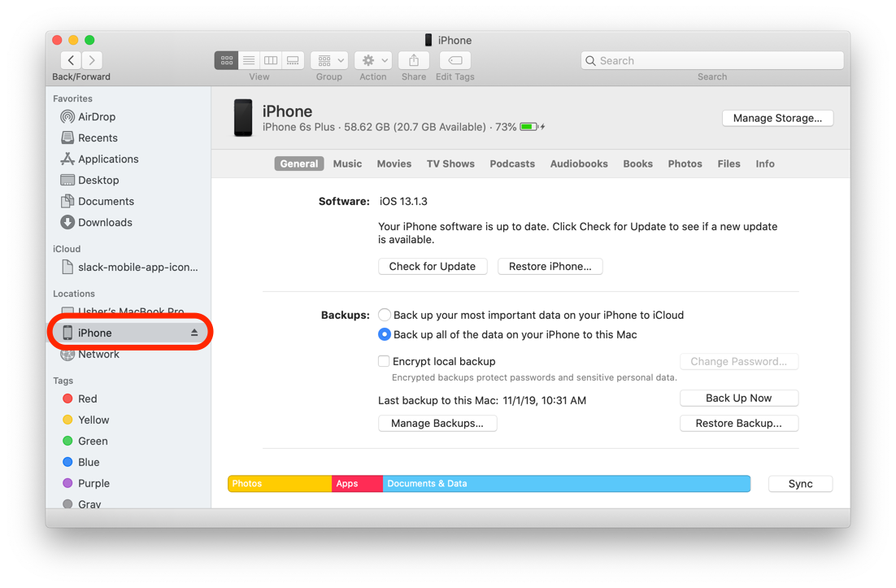Click the battery level indicator
Viewport: 896px width, 588px height.
pyautogui.click(x=528, y=127)
